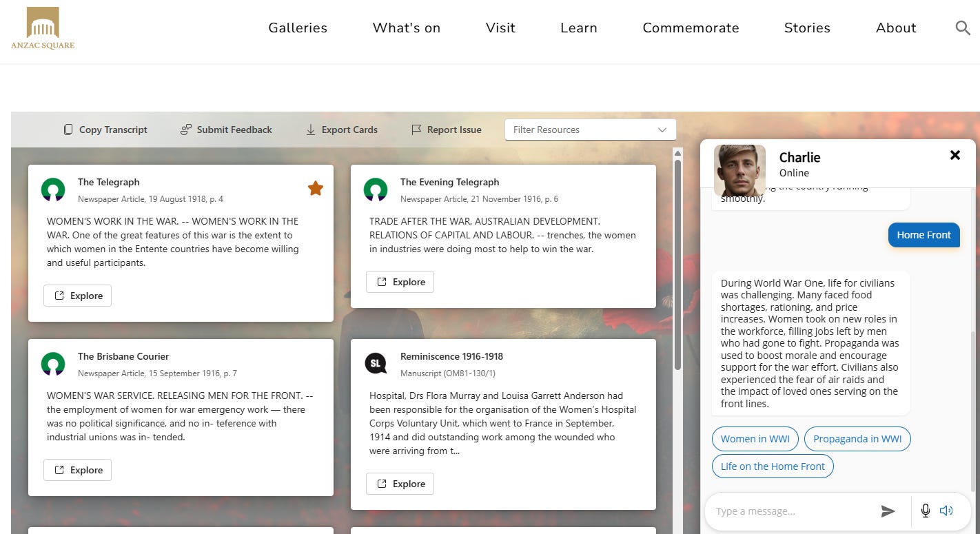Image resolution: width=980 pixels, height=534 pixels.
Task: Select the Women in WWI suggestion
Action: click(x=755, y=439)
